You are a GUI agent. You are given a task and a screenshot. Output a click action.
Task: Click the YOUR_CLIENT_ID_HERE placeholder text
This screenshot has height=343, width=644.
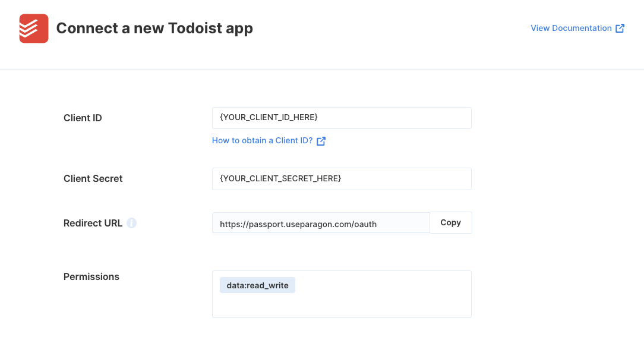click(x=269, y=117)
